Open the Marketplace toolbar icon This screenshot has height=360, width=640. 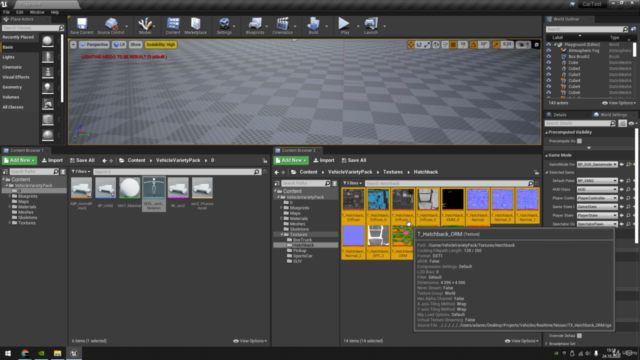[x=196, y=25]
